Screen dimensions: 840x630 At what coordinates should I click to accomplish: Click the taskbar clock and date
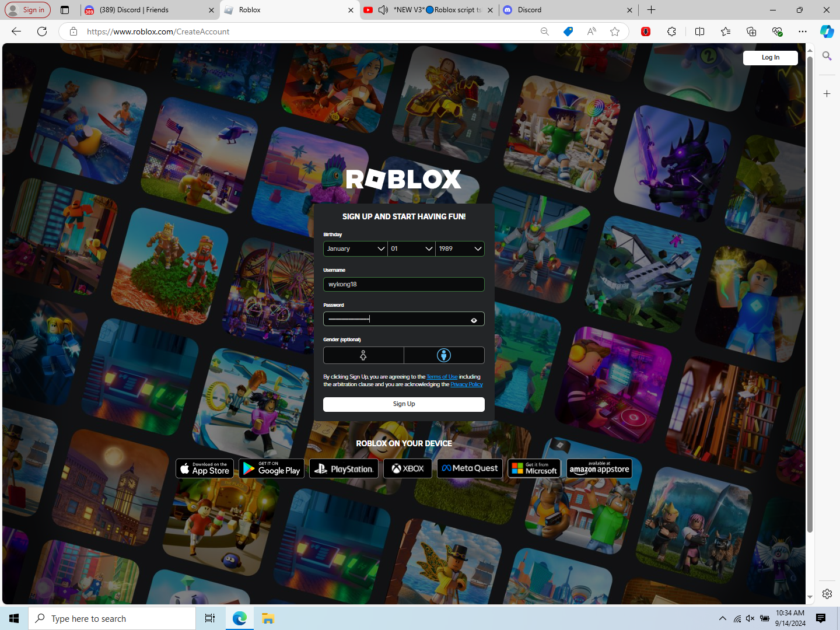coord(790,618)
